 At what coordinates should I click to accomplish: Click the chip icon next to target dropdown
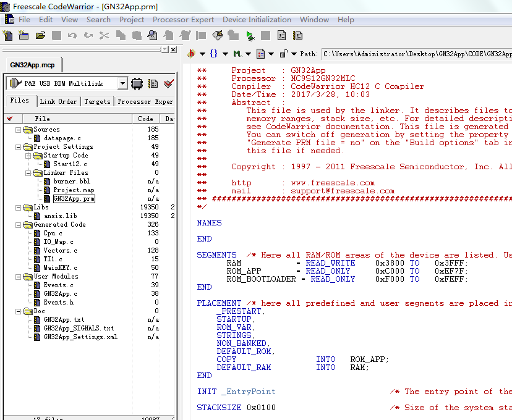137,84
